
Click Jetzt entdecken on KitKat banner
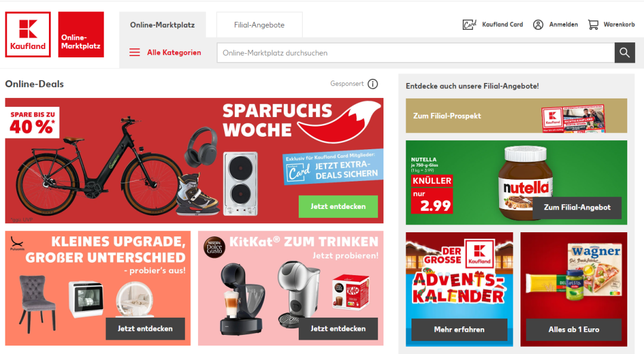coord(338,328)
